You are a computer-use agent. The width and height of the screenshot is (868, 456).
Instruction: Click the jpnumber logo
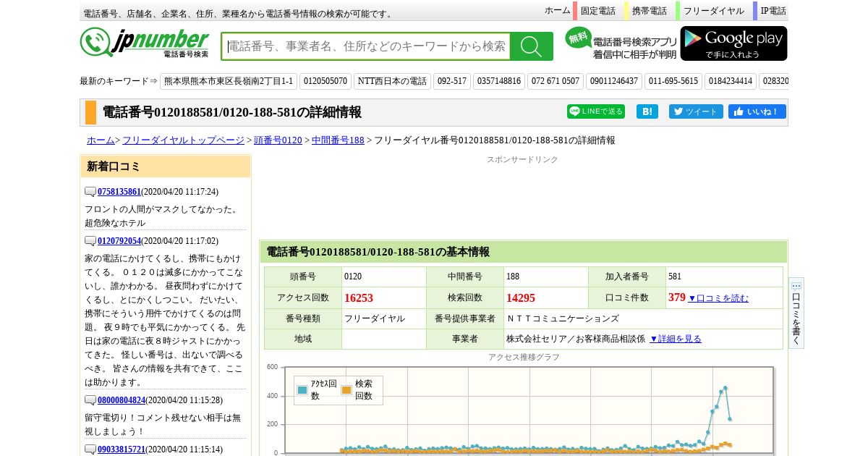click(x=145, y=43)
